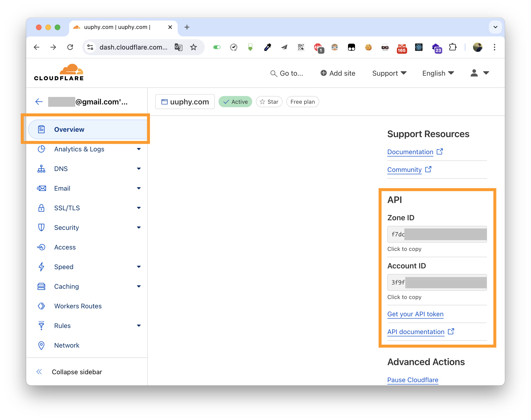Click the address bar URL field

(133, 47)
